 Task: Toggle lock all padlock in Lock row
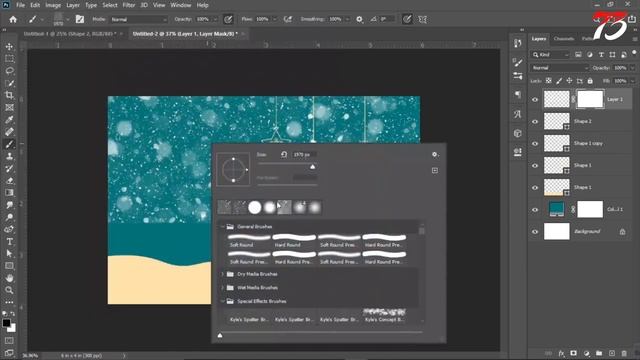click(590, 81)
